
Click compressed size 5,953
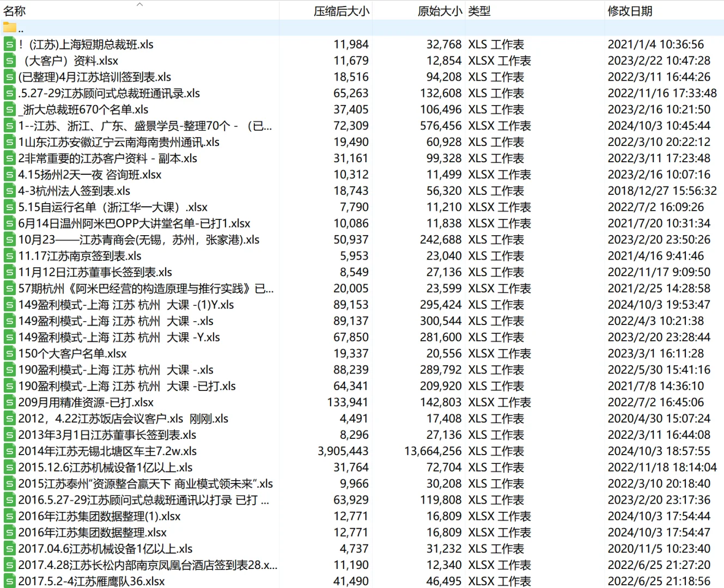(x=354, y=256)
